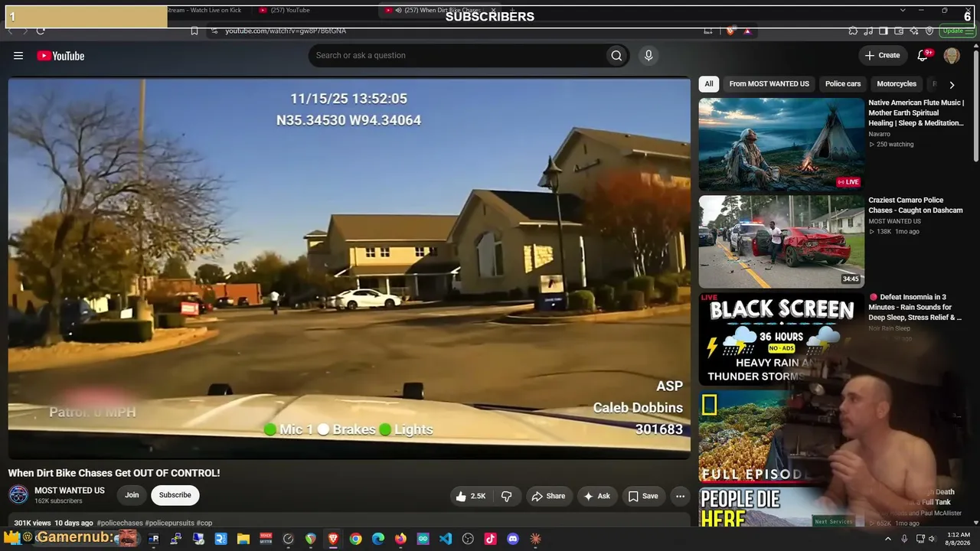Click the Ask button
This screenshot has height=551, width=980.
596,496
